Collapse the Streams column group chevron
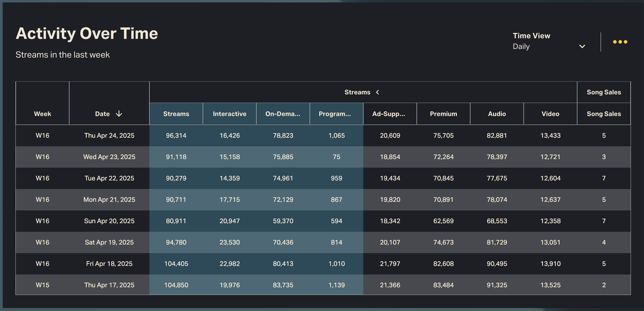 pyautogui.click(x=378, y=92)
